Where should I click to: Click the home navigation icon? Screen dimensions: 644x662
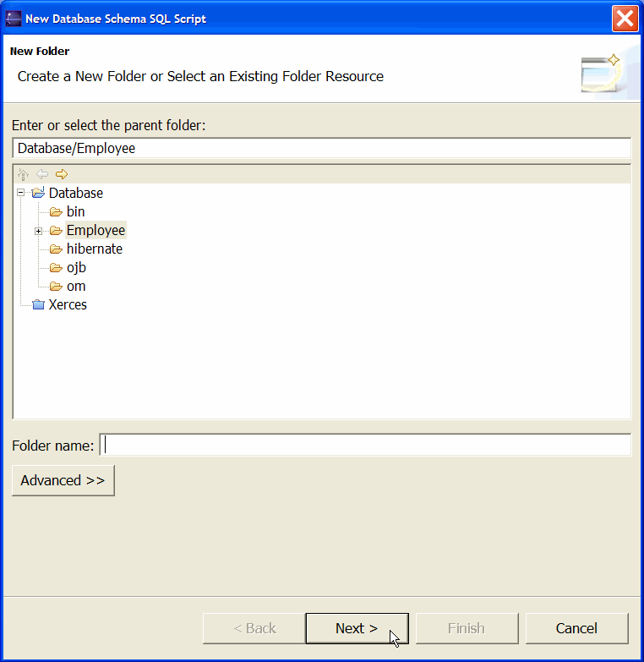(x=23, y=174)
